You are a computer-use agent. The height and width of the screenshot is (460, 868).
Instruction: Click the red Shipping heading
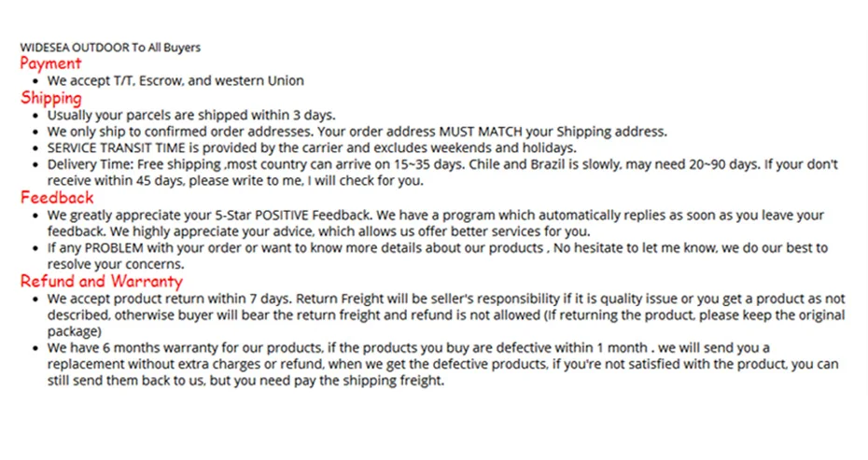51,98
